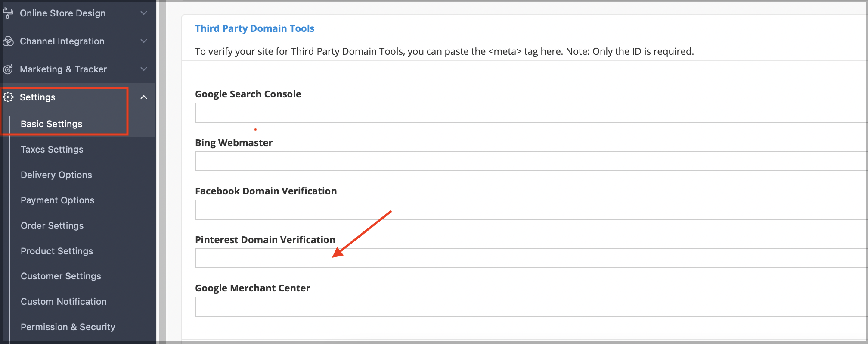
Task: Click the Facebook Domain Verification label
Action: click(266, 191)
